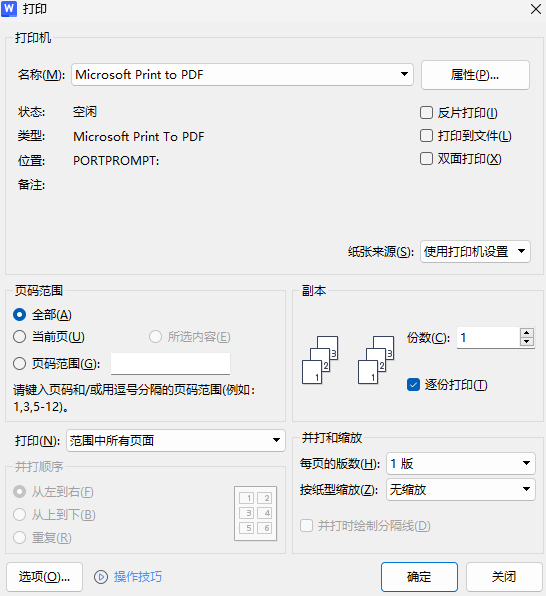Expand the 纸张来源 dropdown
The height and width of the screenshot is (596, 546).
[475, 251]
